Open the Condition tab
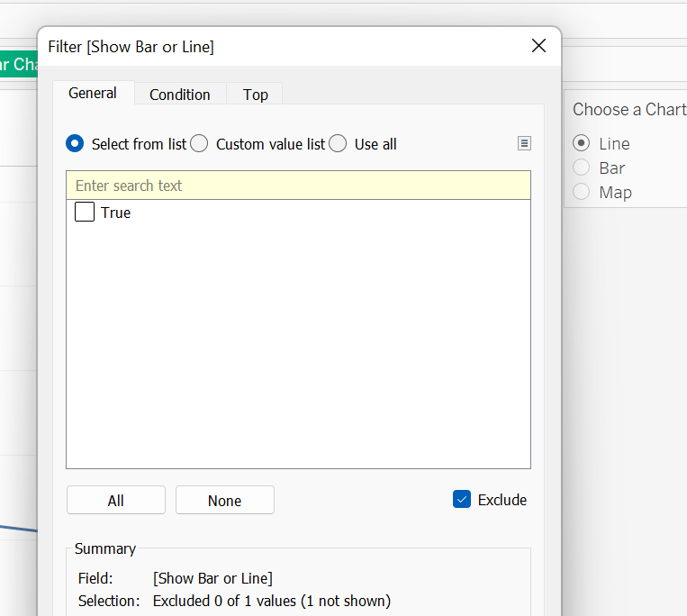This screenshot has height=616, width=687. [180, 95]
